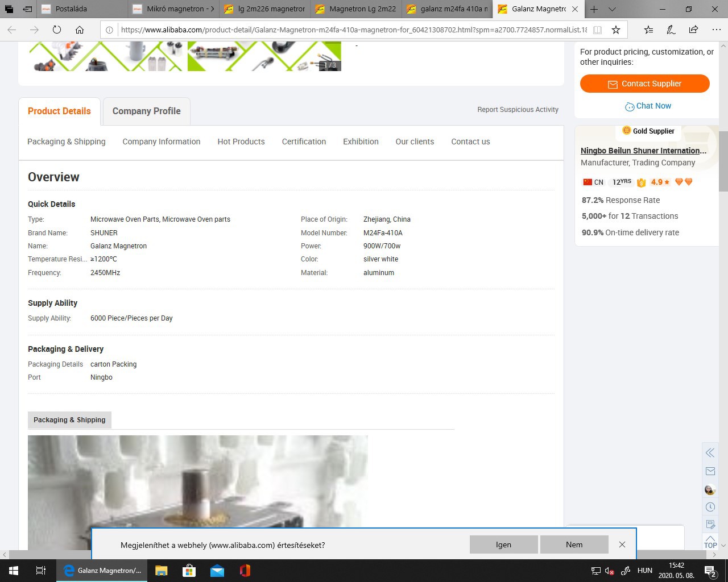Open the Company Profile tab
Image resolution: width=728 pixels, height=582 pixels.
pyautogui.click(x=146, y=111)
